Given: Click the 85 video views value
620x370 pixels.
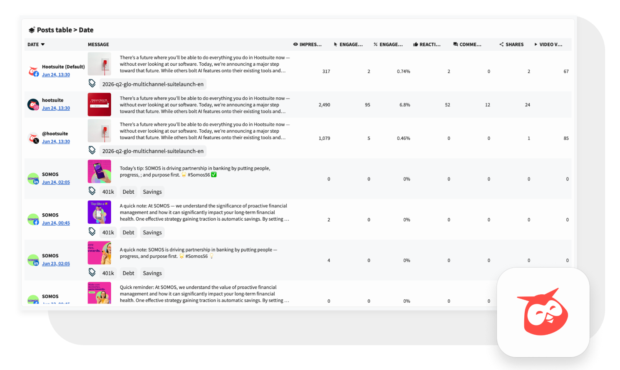Looking at the screenshot, I should click(566, 138).
